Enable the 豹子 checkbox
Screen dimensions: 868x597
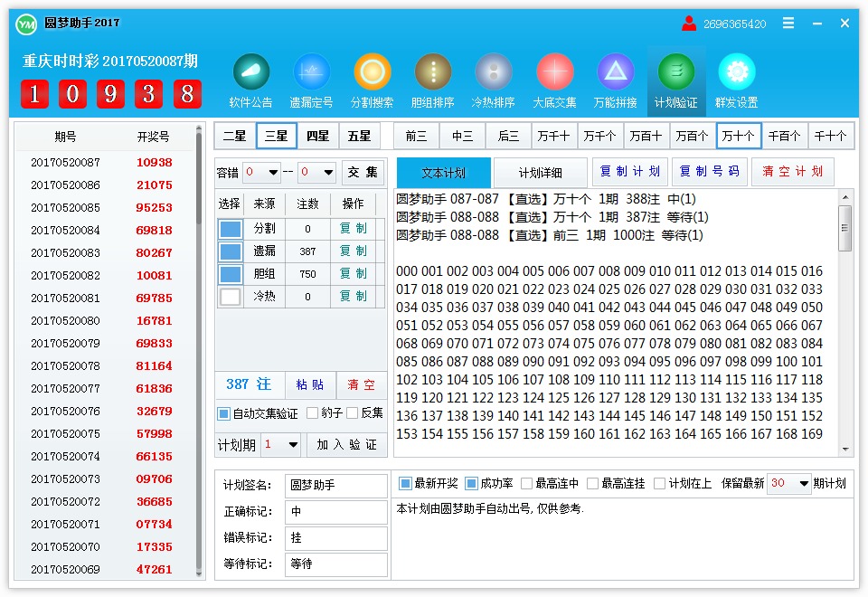(x=312, y=413)
